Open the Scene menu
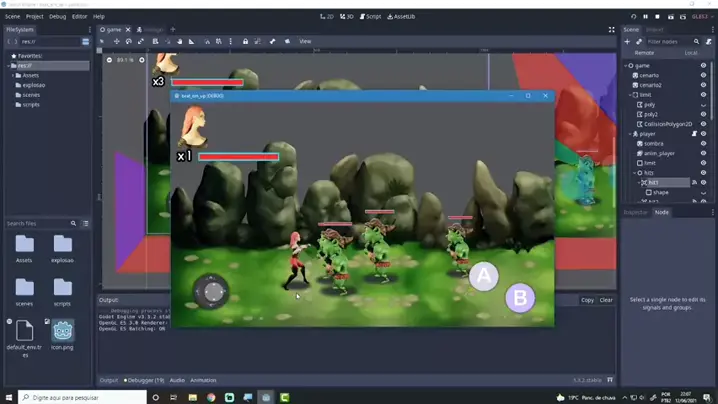718x404 pixels. 12,16
